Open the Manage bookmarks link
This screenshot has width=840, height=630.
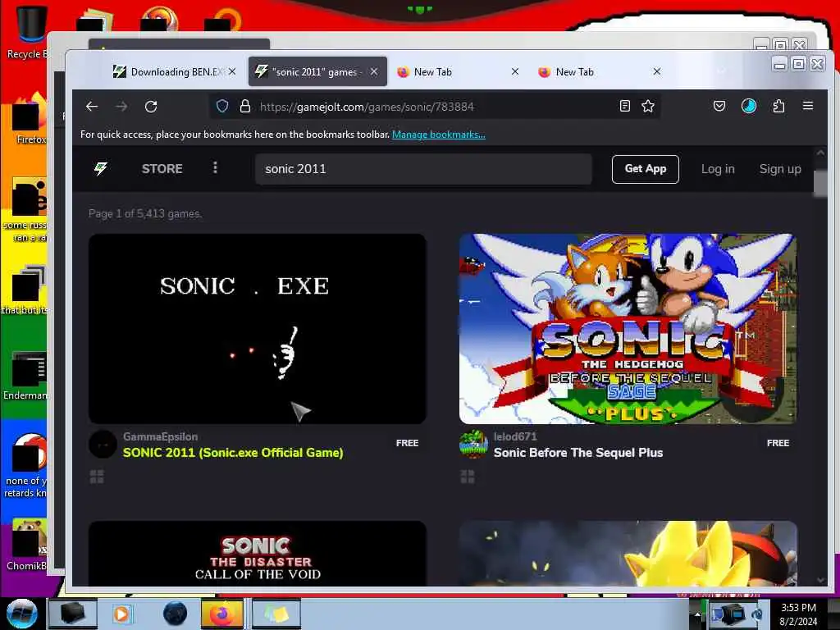(x=439, y=135)
